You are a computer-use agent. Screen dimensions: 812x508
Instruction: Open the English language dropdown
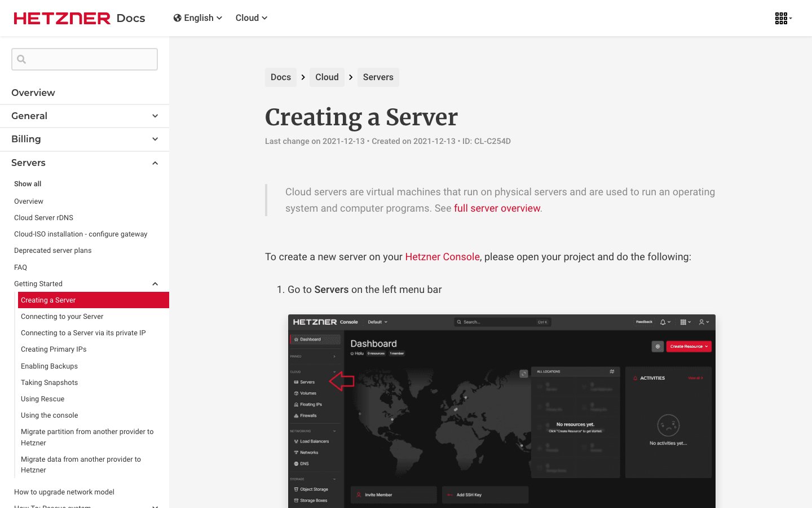point(198,18)
